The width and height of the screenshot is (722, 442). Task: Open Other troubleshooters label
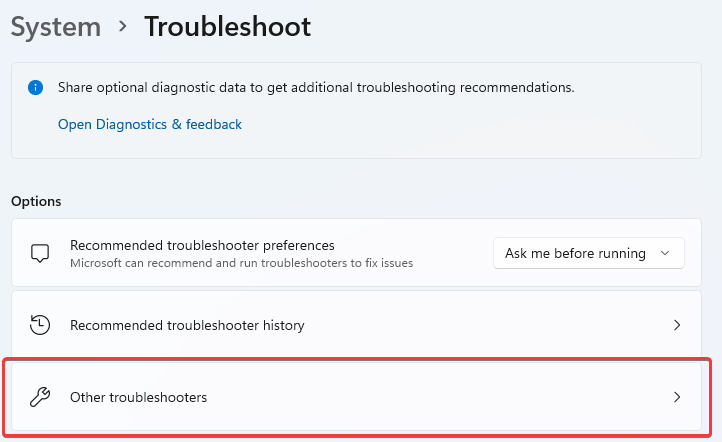pos(138,397)
